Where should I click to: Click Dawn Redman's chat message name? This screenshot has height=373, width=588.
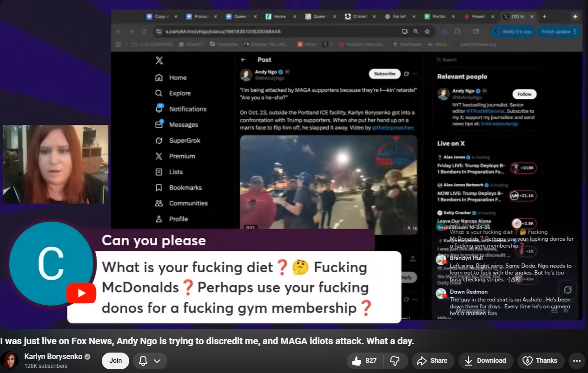[469, 292]
